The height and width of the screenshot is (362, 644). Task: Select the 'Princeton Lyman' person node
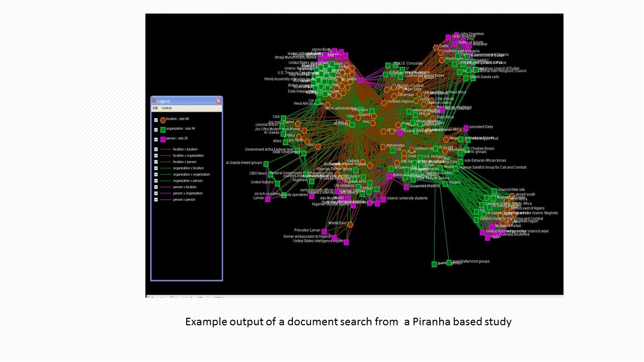click(324, 231)
